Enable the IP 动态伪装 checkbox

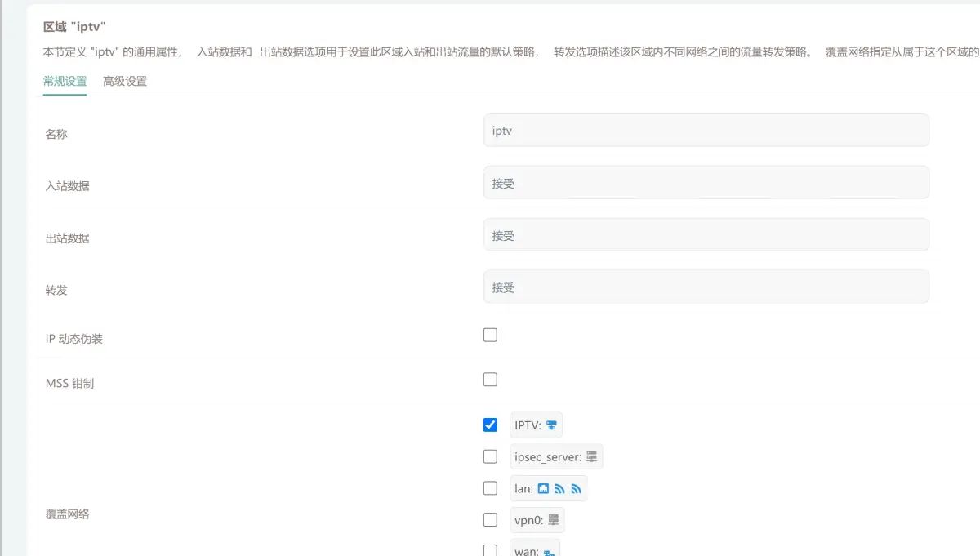click(x=490, y=334)
